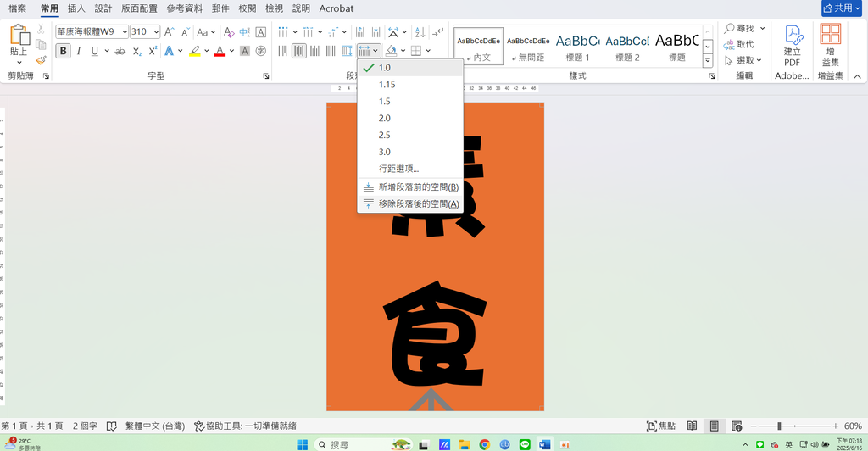Screen dimensions: 868x451
Task: Open the font name 華康海報體W9 dropdown
Action: point(125,32)
